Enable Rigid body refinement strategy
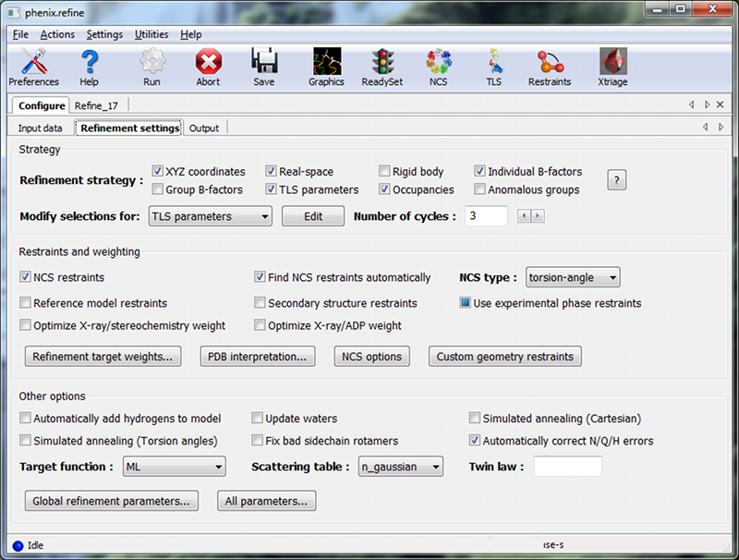This screenshot has height=560, width=739. point(385,170)
